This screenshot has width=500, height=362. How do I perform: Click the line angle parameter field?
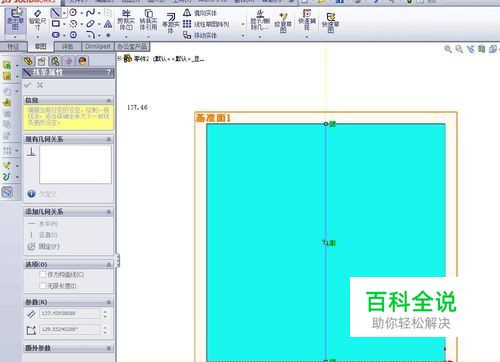click(70, 329)
